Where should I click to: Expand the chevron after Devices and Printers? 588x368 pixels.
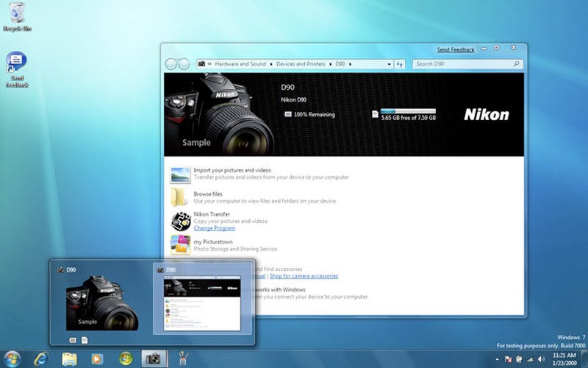point(330,64)
